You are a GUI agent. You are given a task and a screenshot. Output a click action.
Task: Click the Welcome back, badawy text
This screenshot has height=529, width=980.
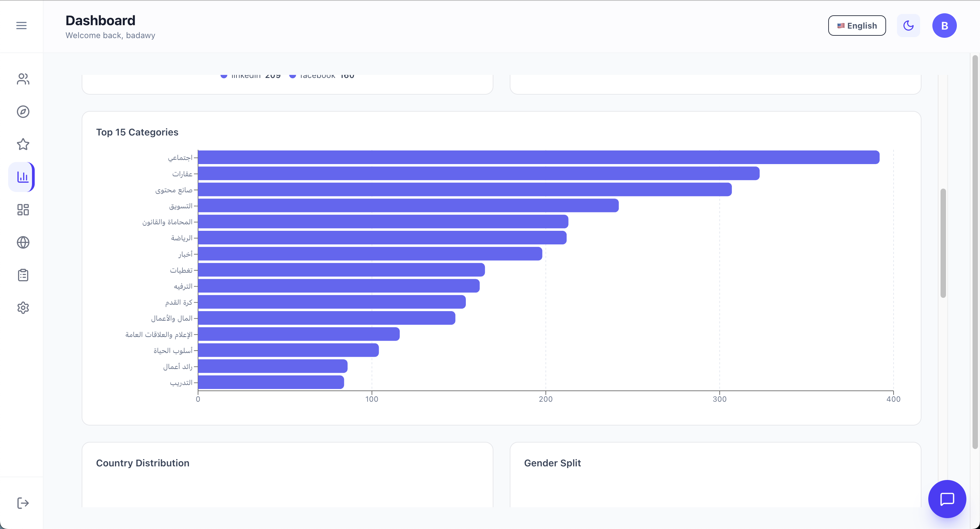click(x=110, y=35)
